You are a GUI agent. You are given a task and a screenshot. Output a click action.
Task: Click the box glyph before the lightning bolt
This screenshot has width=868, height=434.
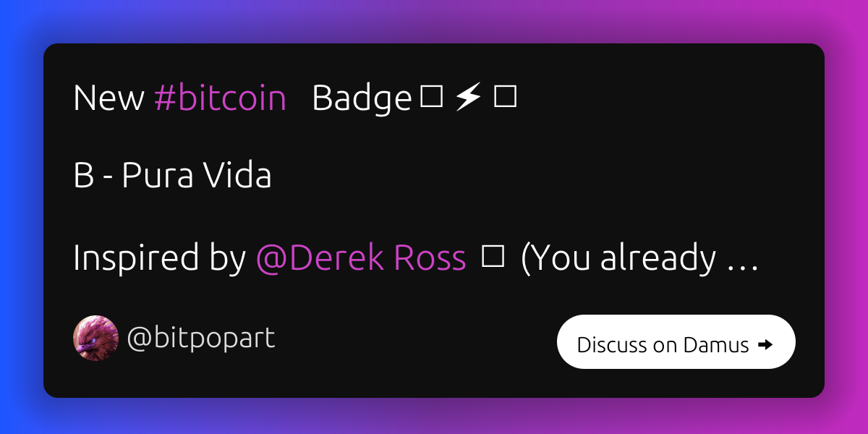(x=431, y=97)
